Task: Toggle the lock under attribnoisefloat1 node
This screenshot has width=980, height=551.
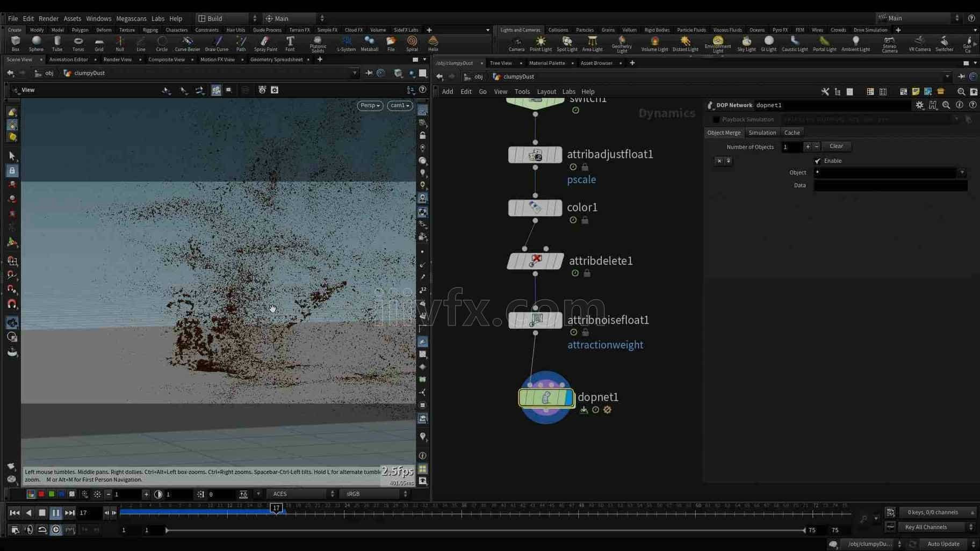Action: click(x=586, y=332)
